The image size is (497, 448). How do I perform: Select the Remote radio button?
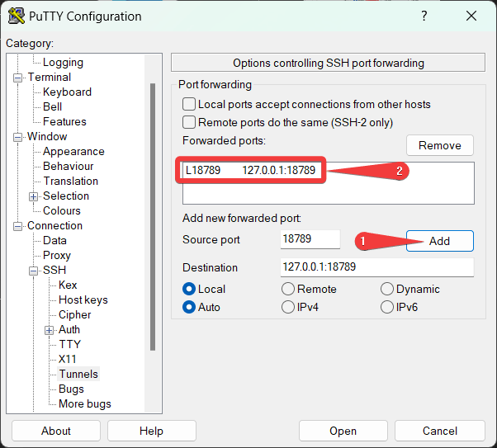coord(288,289)
